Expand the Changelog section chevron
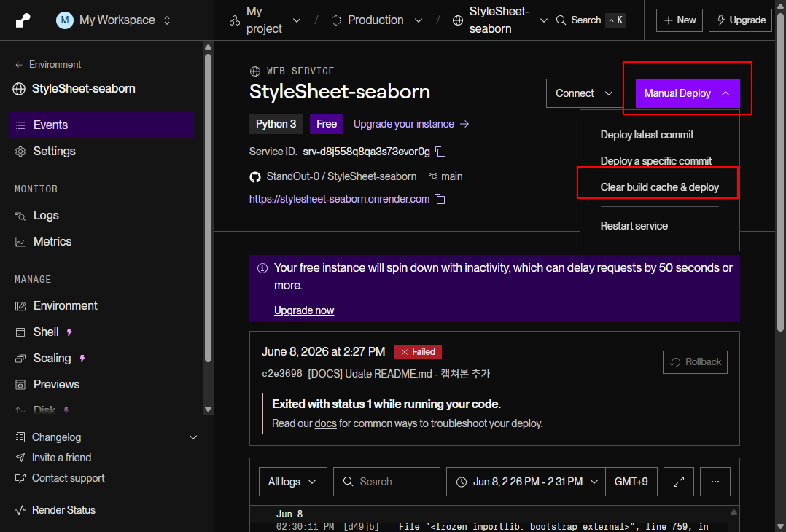 193,437
